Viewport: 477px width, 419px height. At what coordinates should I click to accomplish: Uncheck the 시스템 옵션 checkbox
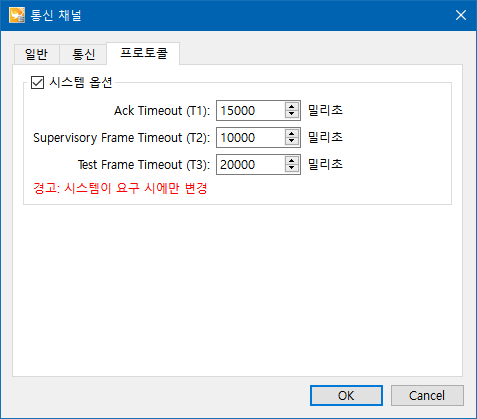click(37, 82)
